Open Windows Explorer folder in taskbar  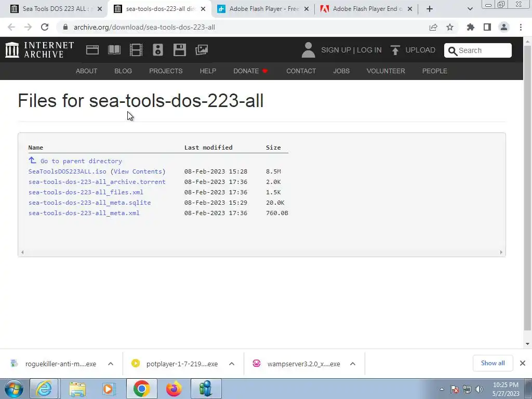77,389
